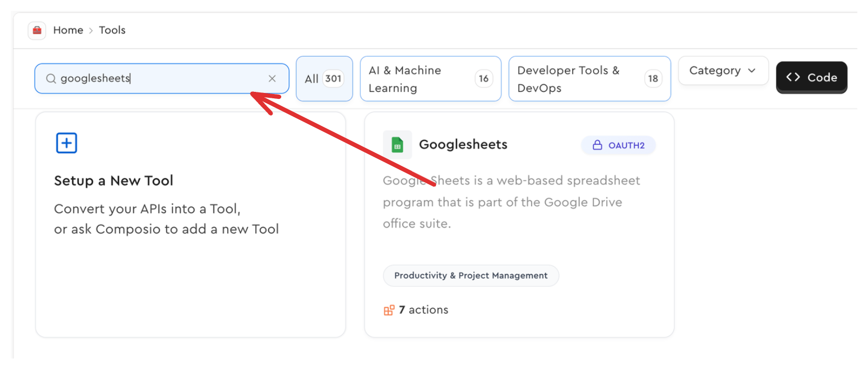
Task: Go to Home in the breadcrumb
Action: tap(68, 30)
